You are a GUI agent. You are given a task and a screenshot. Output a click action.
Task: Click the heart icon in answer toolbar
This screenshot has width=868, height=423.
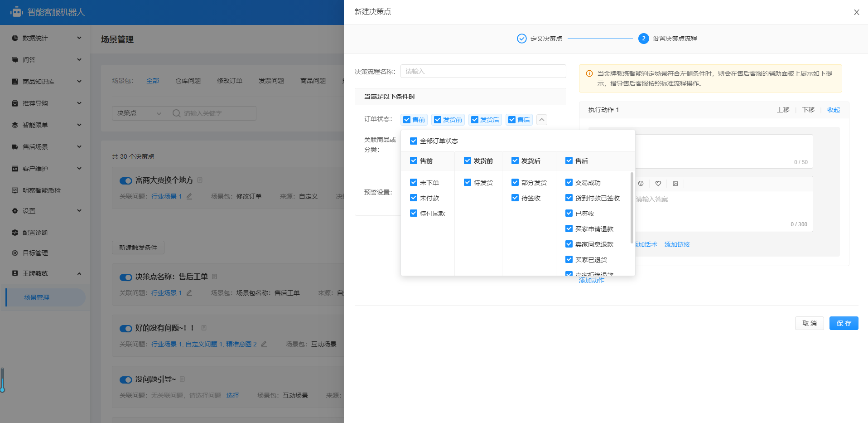pyautogui.click(x=658, y=184)
